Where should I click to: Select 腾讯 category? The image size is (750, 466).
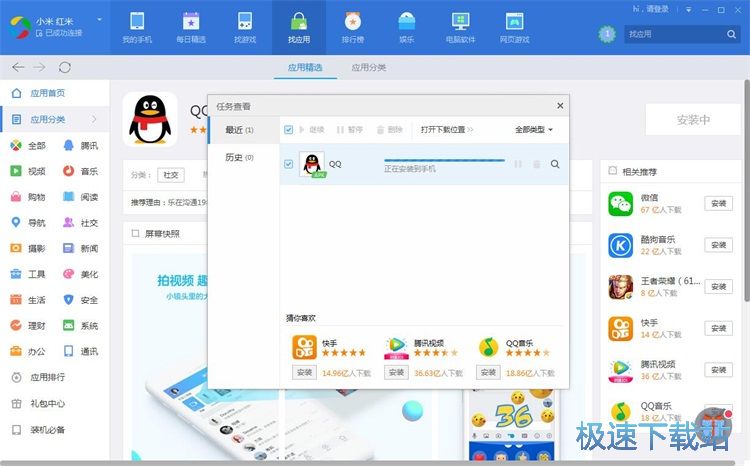81,145
